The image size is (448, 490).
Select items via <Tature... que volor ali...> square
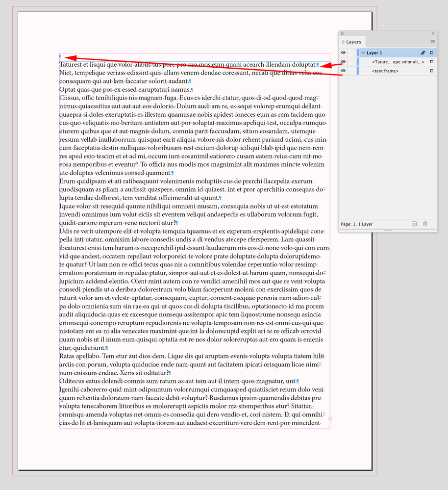432,62
